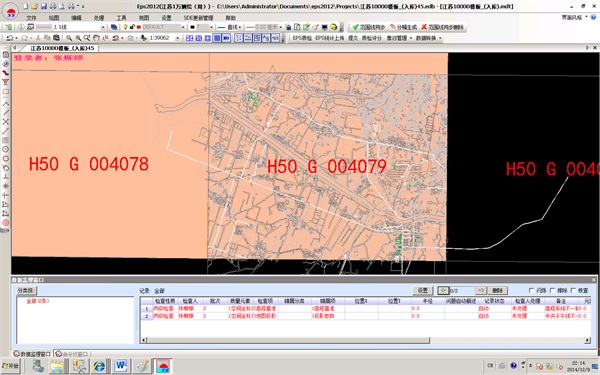Click the red target icon at left toolbar bottom

[x=5, y=223]
